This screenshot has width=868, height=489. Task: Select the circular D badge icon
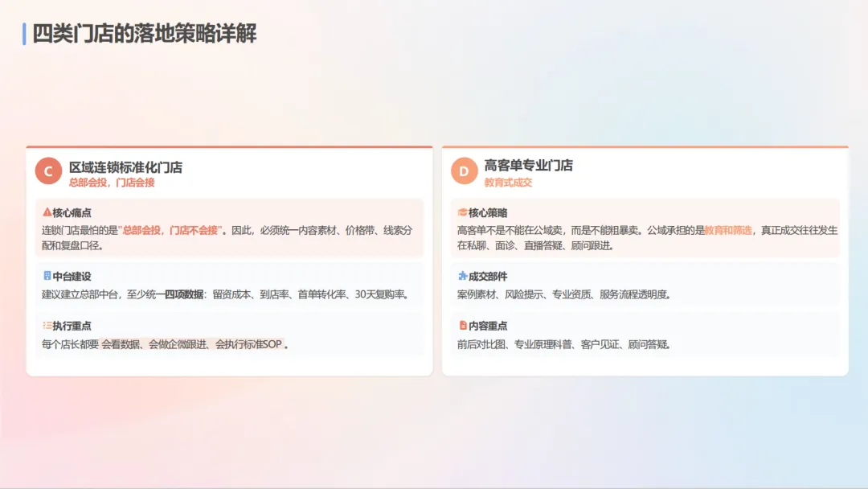(x=463, y=171)
